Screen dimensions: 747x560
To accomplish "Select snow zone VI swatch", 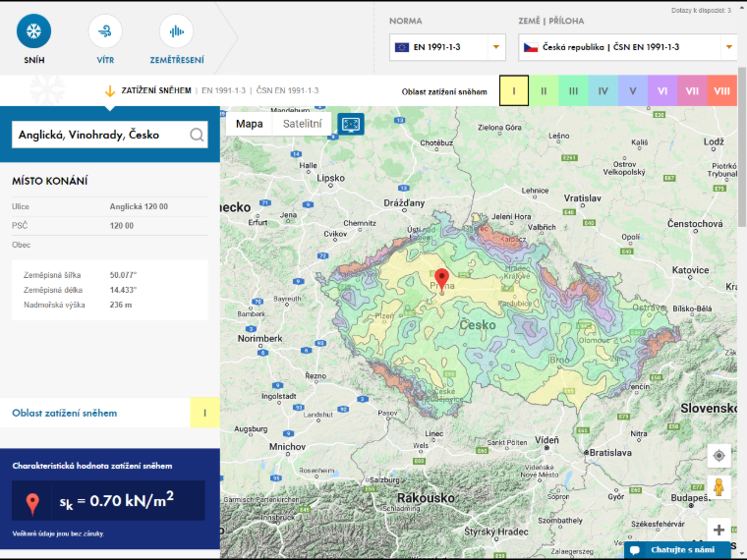I will 662,90.
